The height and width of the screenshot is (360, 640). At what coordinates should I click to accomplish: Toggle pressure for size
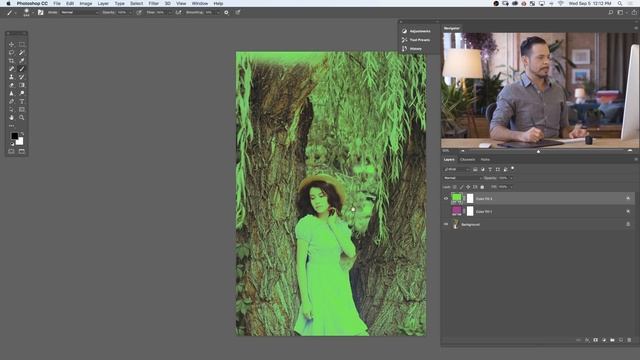click(x=238, y=13)
